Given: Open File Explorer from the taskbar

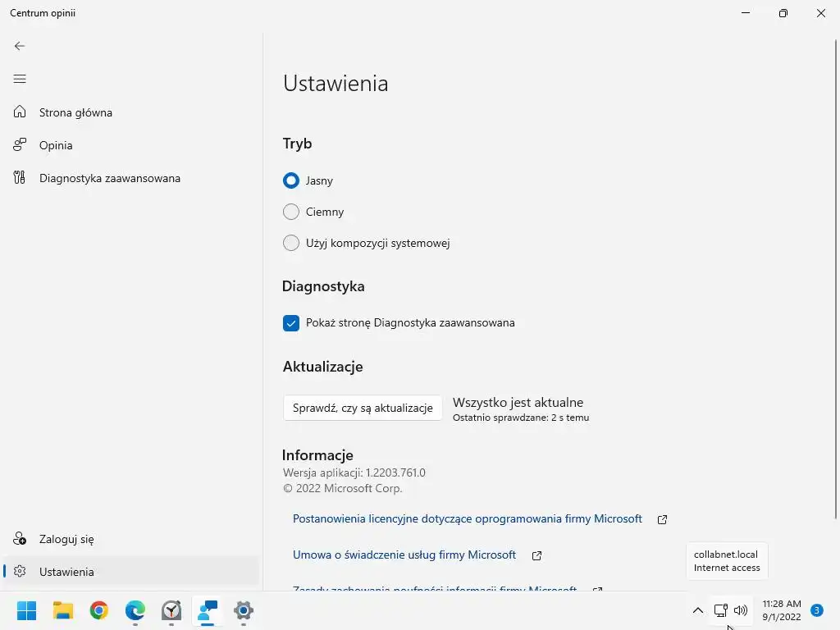Looking at the screenshot, I should tap(63, 610).
